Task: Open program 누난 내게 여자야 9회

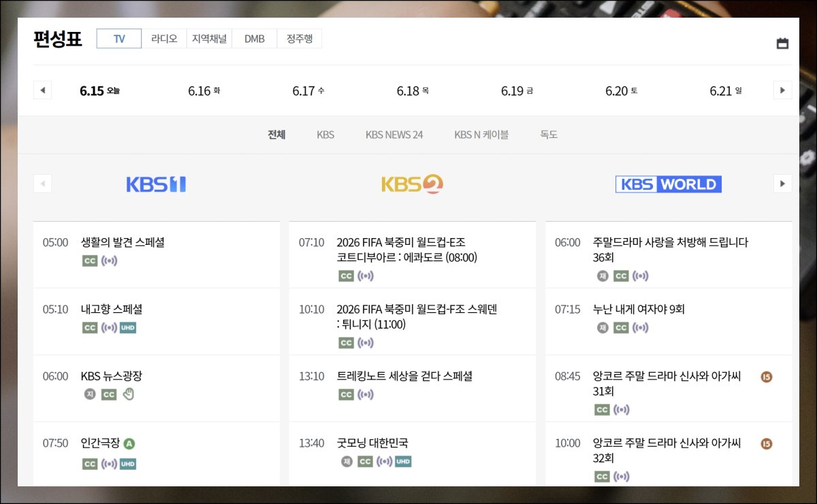Action: coord(639,309)
